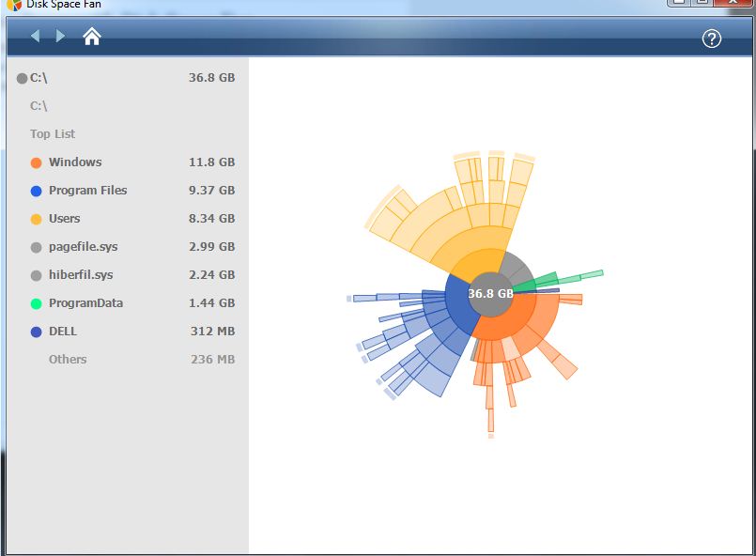This screenshot has height=556, width=756.
Task: Click the yellow dot next to Users
Action: [37, 220]
